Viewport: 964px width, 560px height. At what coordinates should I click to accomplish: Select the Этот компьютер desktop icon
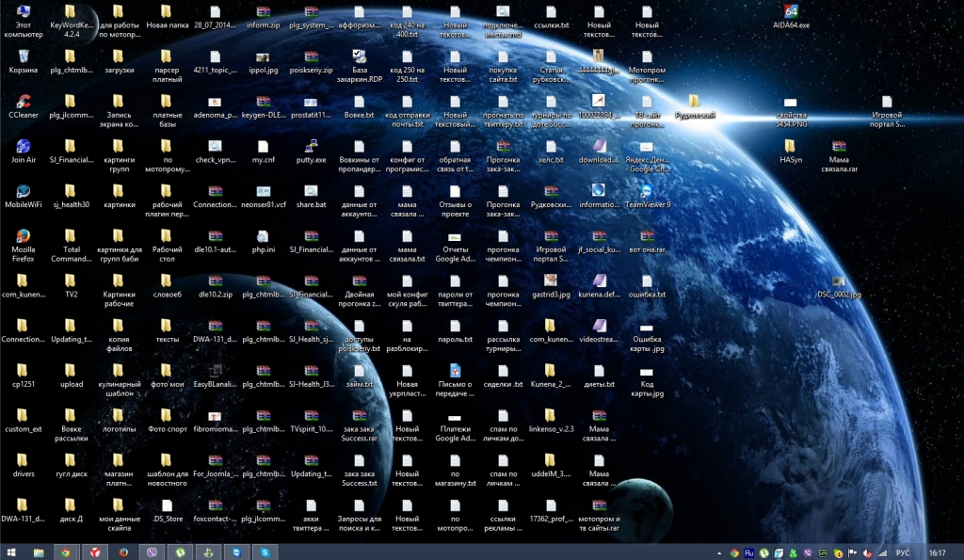(x=23, y=12)
